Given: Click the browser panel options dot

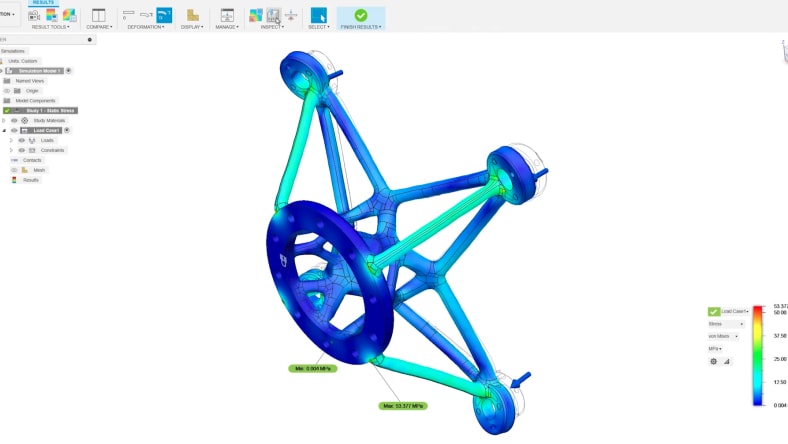Looking at the screenshot, I should click(89, 40).
